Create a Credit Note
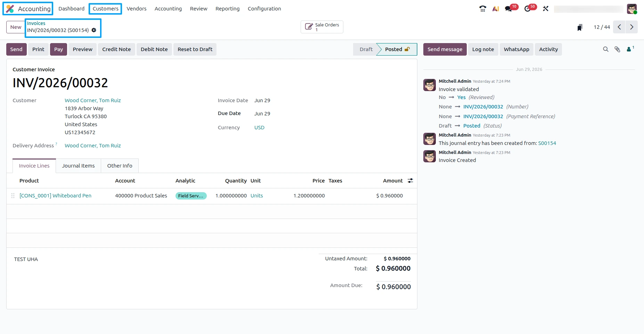Viewport: 644px width, 334px height. point(116,49)
